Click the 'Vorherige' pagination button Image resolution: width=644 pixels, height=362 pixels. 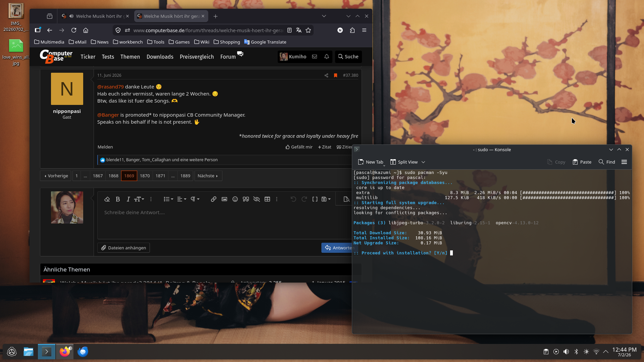[x=56, y=176]
